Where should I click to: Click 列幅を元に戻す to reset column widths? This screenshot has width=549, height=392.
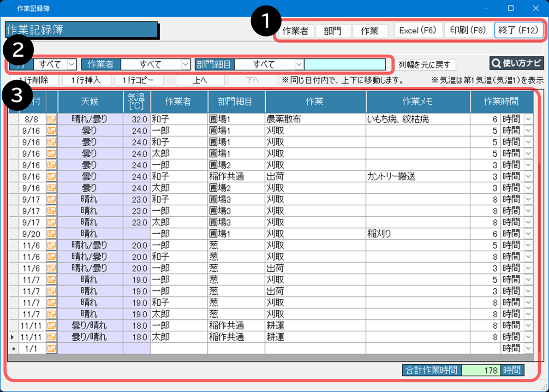[425, 64]
